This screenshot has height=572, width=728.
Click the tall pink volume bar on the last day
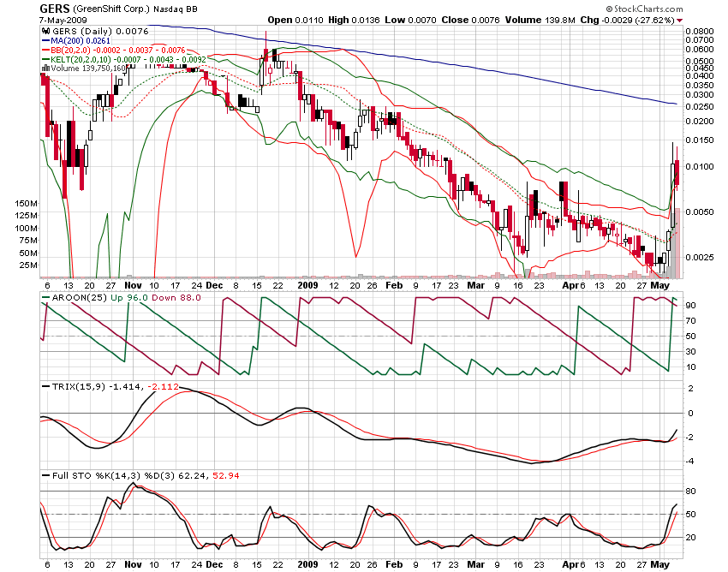[677, 243]
